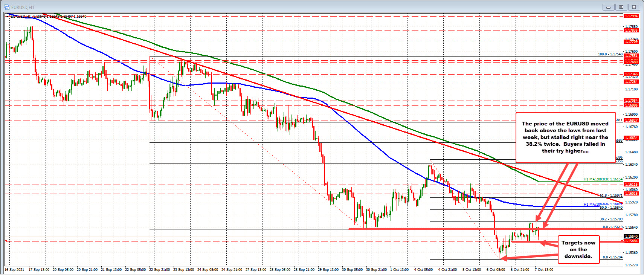This screenshot has height=275, width=644.
Task: Select the 1.17346 red price level label
Action: 631,74
